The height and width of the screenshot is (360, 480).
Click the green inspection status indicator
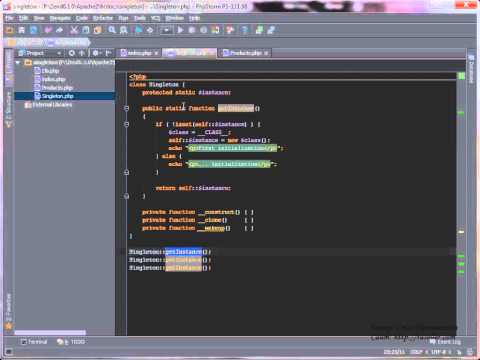[461, 76]
